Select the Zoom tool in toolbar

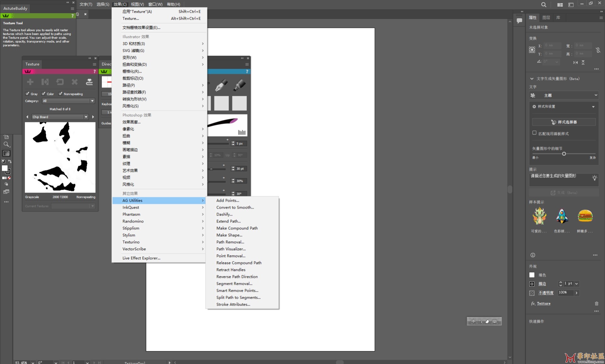(6, 145)
